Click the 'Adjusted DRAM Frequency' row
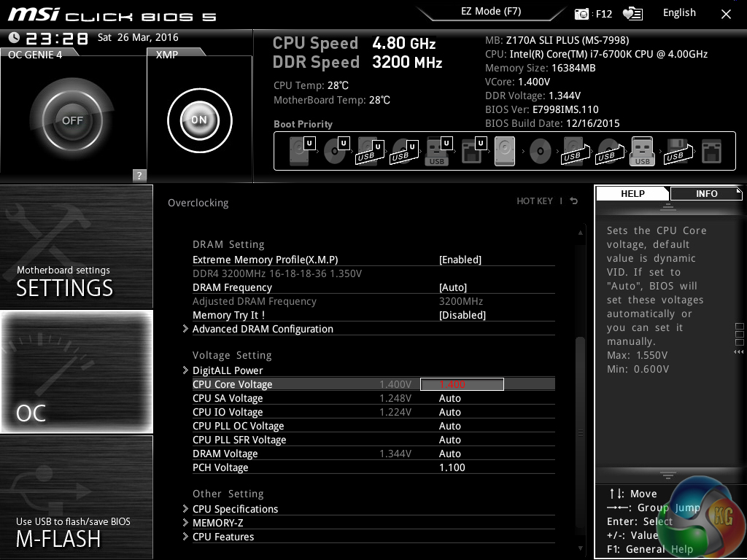Image resolution: width=747 pixels, height=560 pixels. [373, 301]
